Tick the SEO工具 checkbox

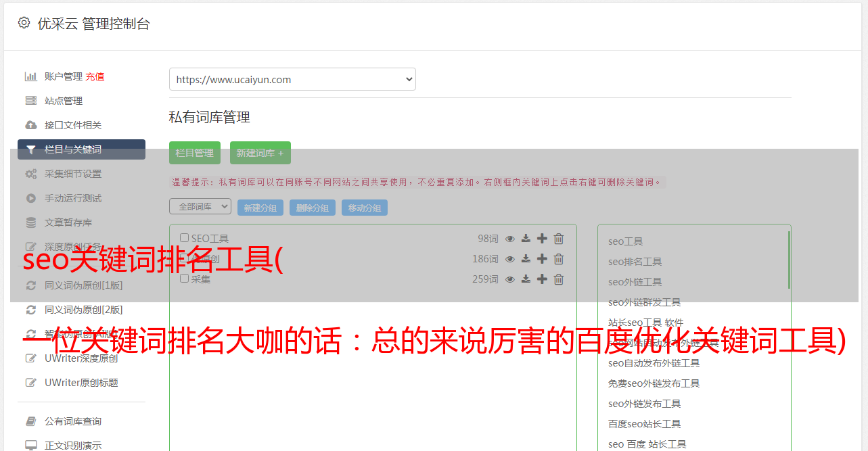click(x=184, y=238)
